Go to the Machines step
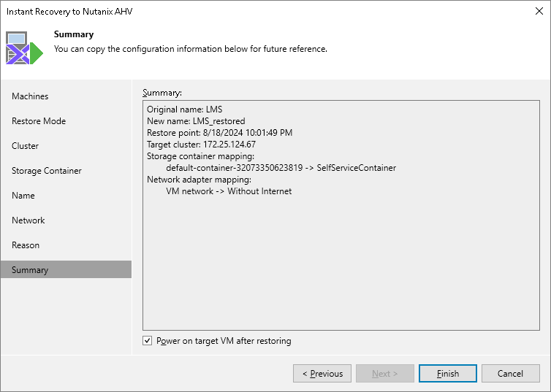Image resolution: width=551 pixels, height=392 pixels. coord(30,96)
